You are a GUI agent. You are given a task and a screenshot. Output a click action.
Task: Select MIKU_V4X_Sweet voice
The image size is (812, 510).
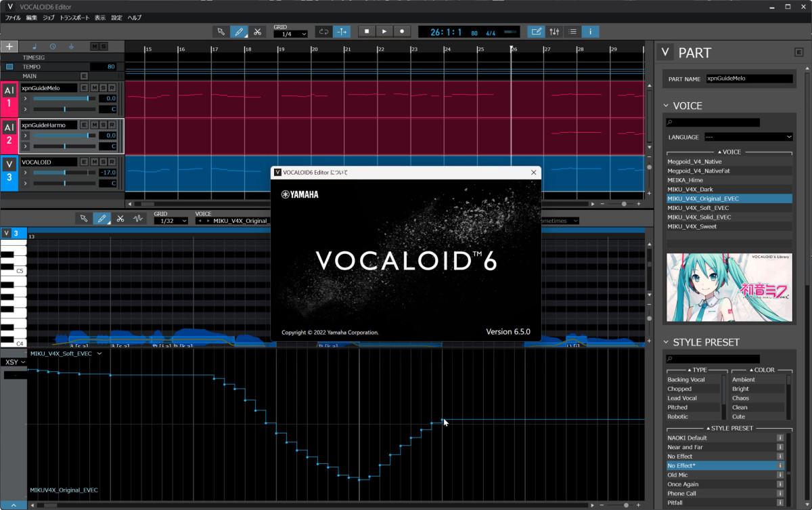coord(729,226)
